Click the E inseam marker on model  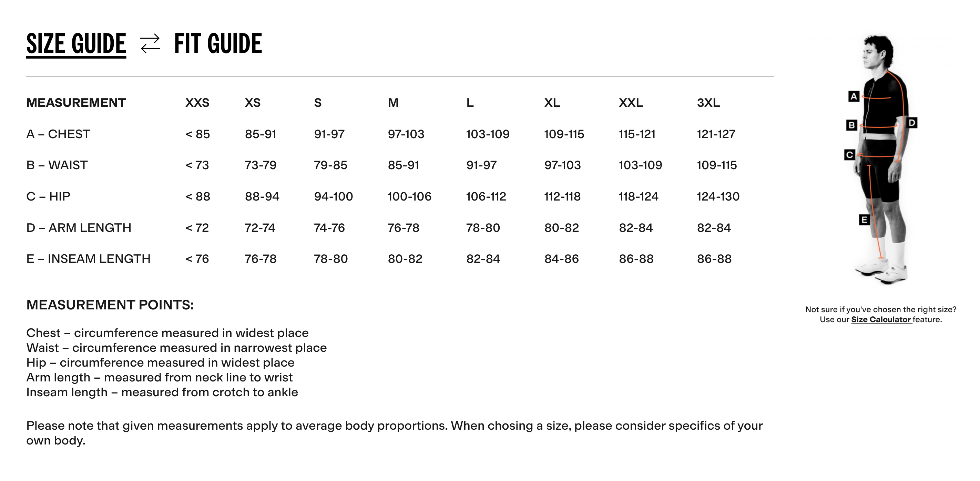[x=864, y=219]
